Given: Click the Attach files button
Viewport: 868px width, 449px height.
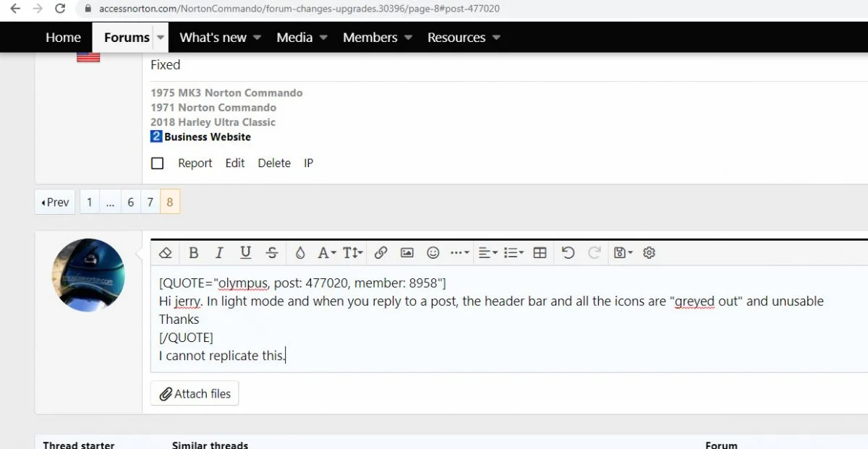Looking at the screenshot, I should point(195,394).
